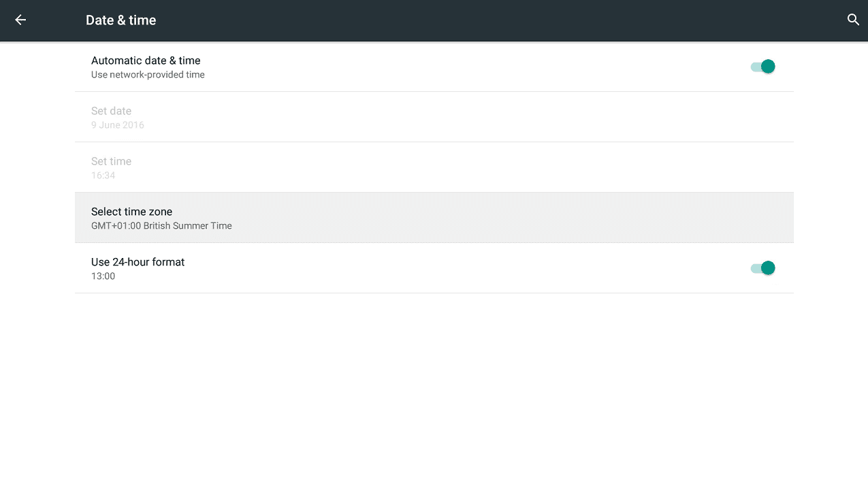Screen dimensions: 868x484
Task: Click the 'Use network-provided time' subtitle
Action: [148, 75]
